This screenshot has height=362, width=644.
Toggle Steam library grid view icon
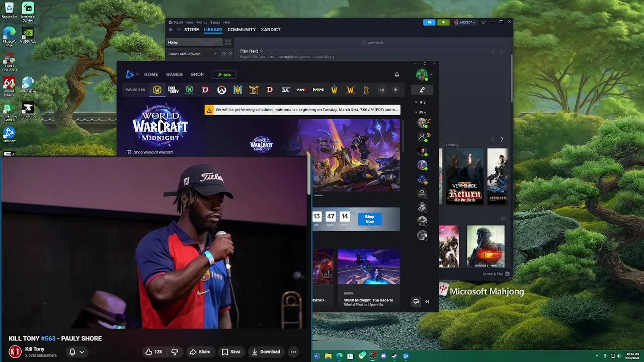228,43
